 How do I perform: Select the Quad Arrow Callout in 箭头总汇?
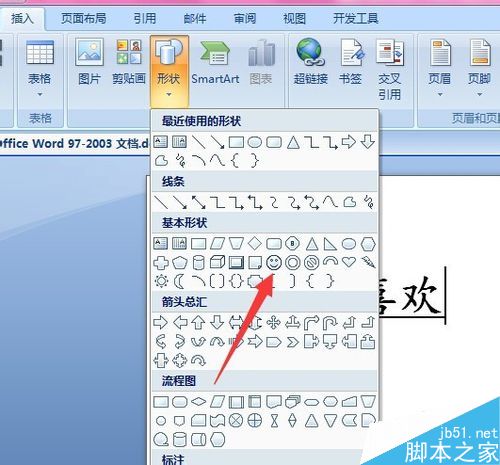point(180,361)
